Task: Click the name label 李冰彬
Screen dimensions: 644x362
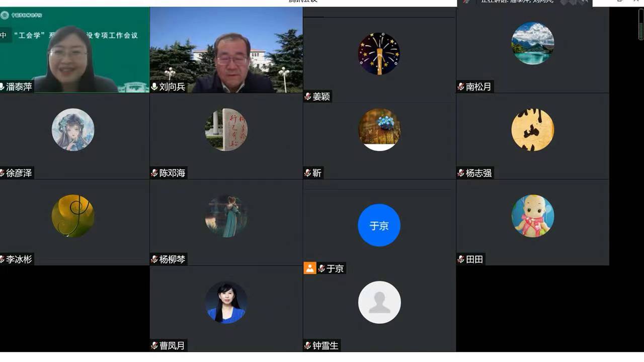Action: (19, 259)
